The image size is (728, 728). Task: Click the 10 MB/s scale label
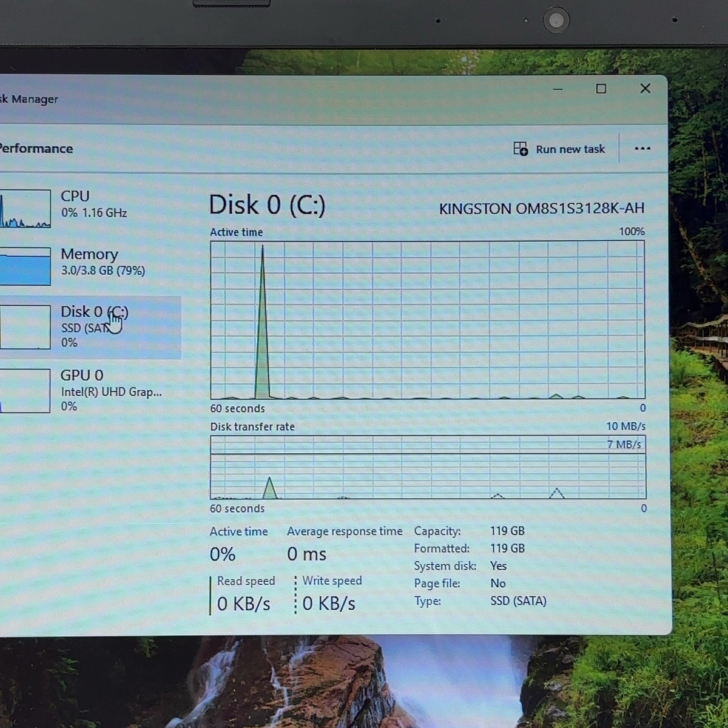pos(626,426)
